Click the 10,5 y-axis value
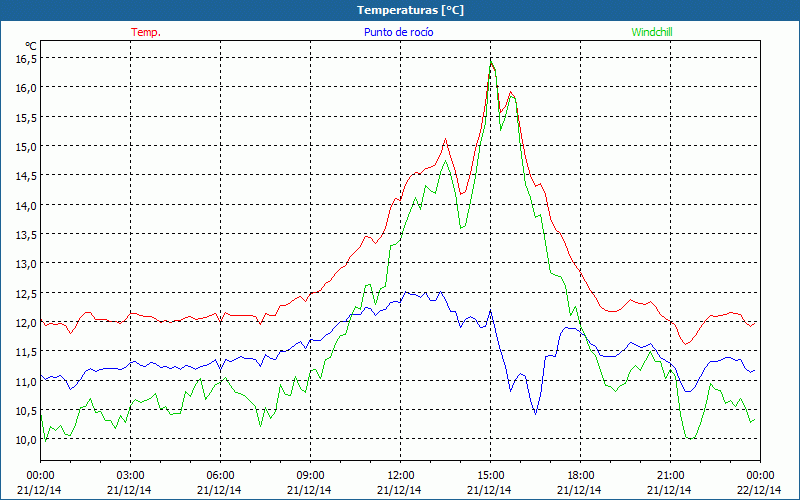This screenshot has height=500, width=800. tap(27, 411)
